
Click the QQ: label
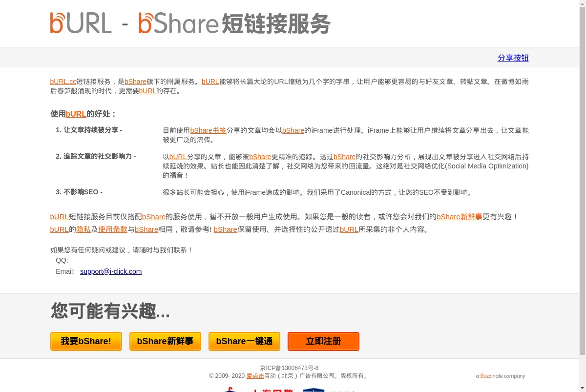[x=62, y=261]
